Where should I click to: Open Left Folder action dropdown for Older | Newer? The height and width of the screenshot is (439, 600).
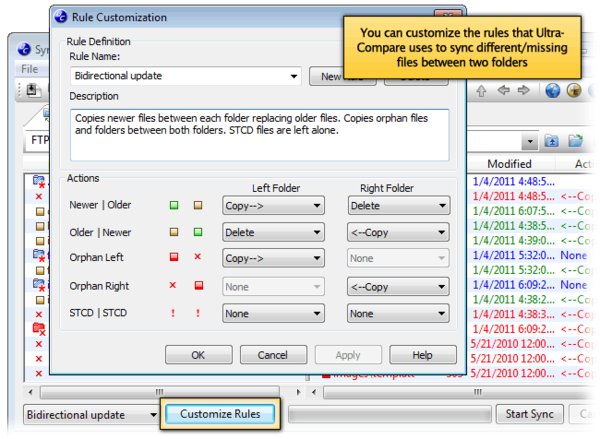point(273,232)
